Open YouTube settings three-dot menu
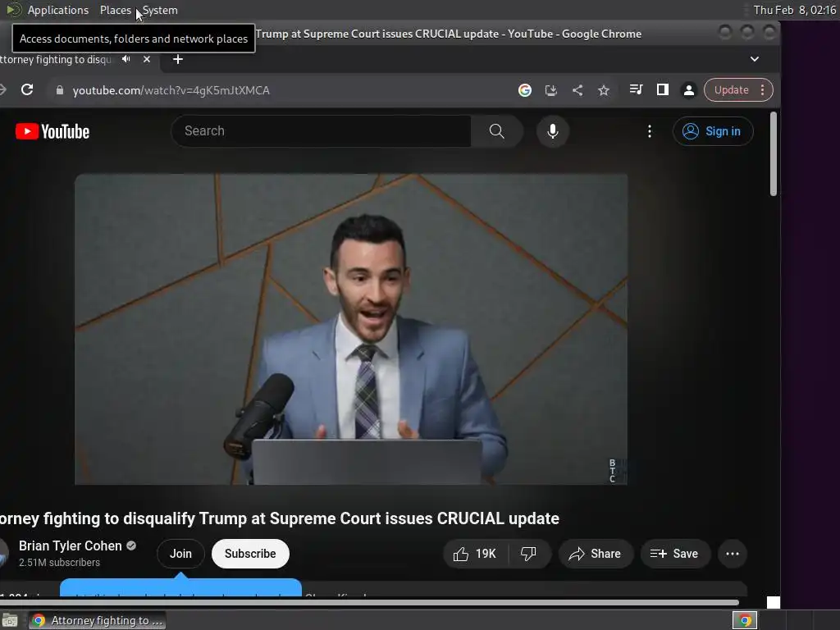The height and width of the screenshot is (630, 840). coord(650,131)
